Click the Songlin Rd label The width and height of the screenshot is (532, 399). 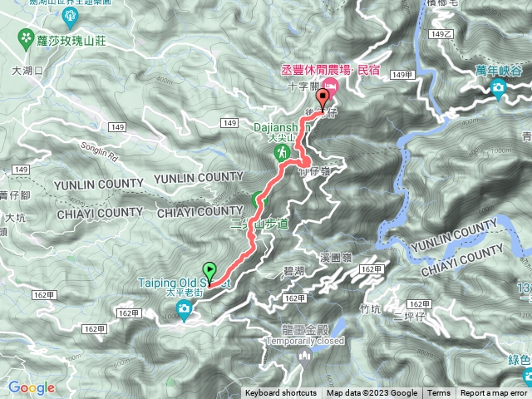99,152
